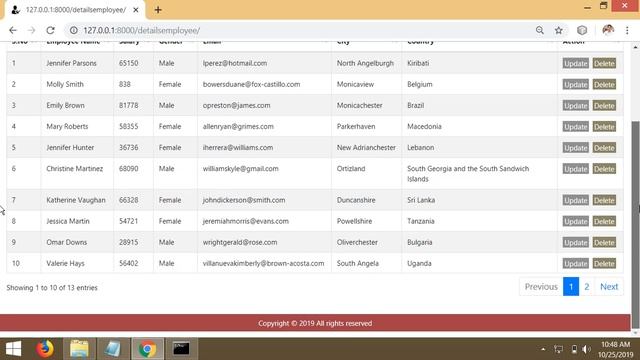Click salary value 68090
640x360 pixels.
click(129, 169)
